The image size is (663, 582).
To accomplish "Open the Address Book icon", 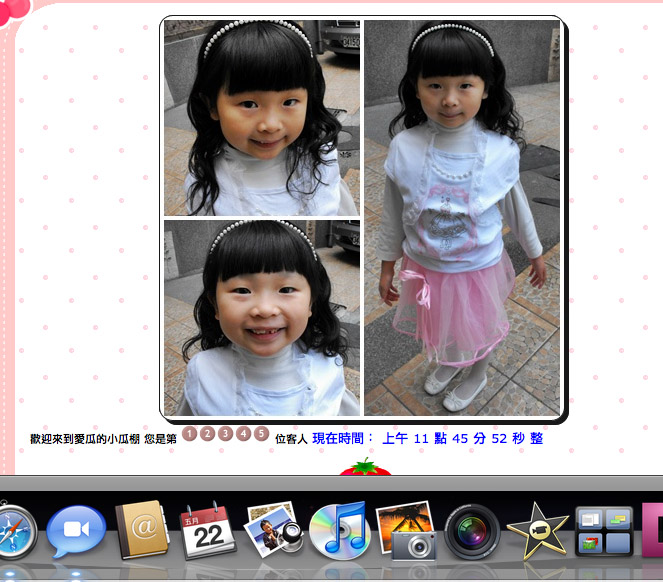I will (x=142, y=530).
